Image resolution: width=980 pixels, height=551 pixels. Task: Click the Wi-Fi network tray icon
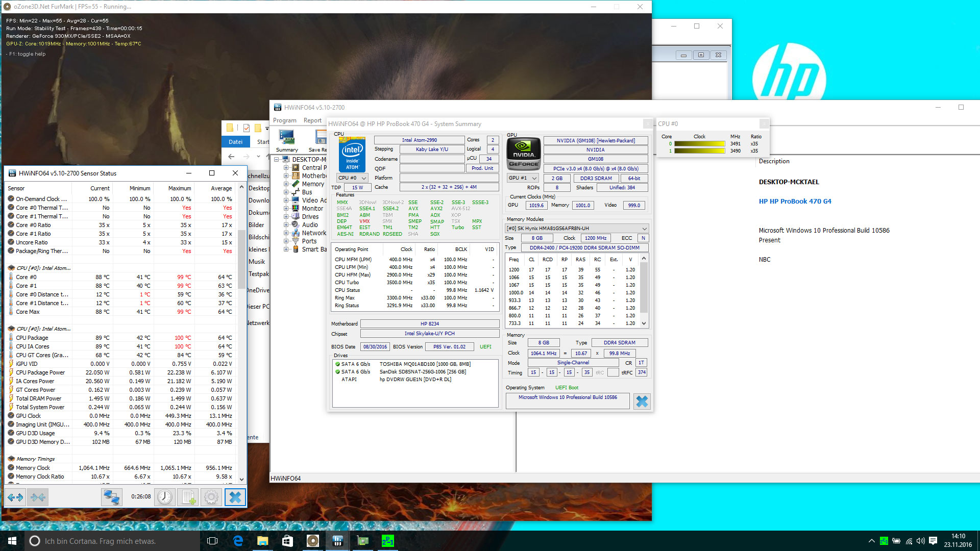[909, 541]
